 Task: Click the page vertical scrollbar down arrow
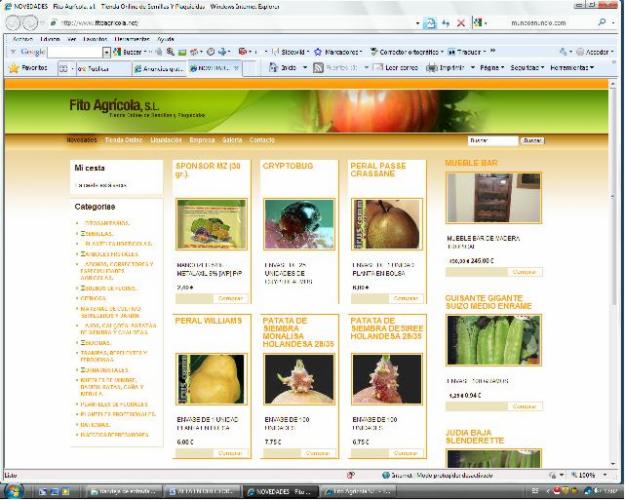tap(613, 464)
